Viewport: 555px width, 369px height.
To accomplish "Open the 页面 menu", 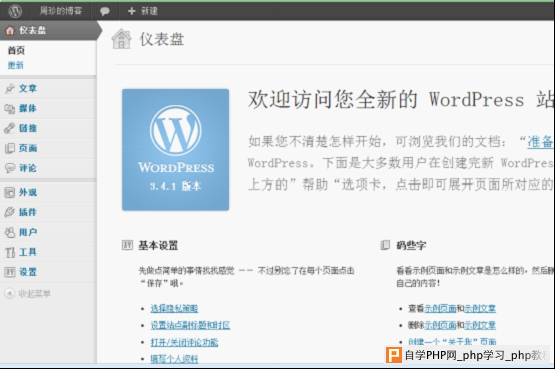I will tap(28, 148).
